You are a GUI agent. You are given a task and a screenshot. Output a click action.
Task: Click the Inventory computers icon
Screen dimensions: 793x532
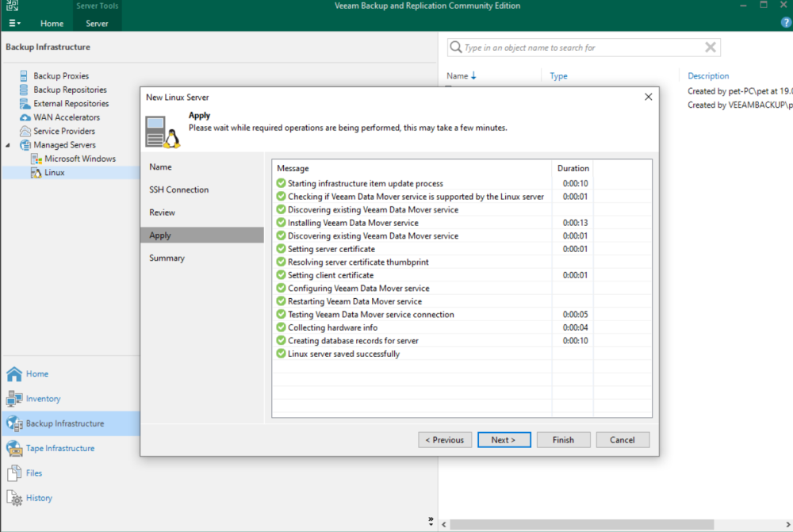pyautogui.click(x=14, y=399)
